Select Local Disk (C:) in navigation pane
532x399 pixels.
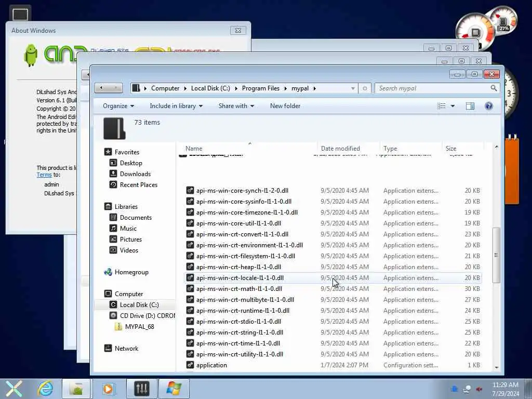[x=139, y=304]
